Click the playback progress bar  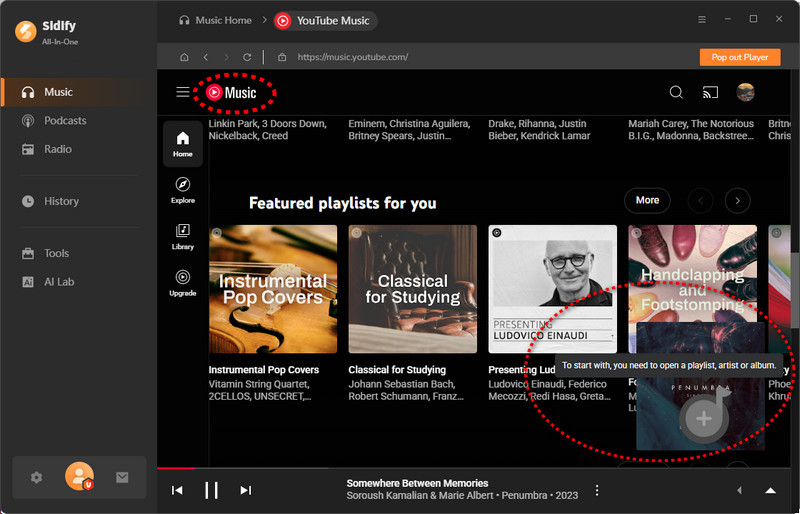pos(473,468)
